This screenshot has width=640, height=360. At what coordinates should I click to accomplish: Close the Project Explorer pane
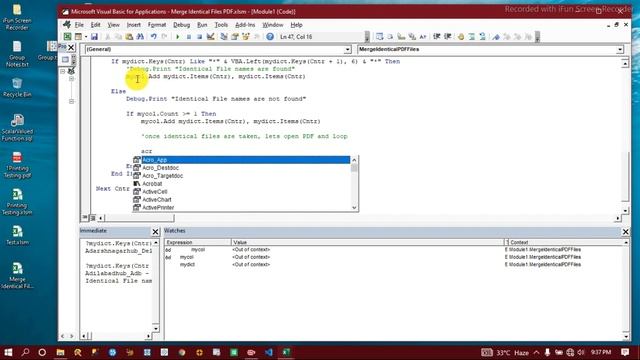coord(71,48)
